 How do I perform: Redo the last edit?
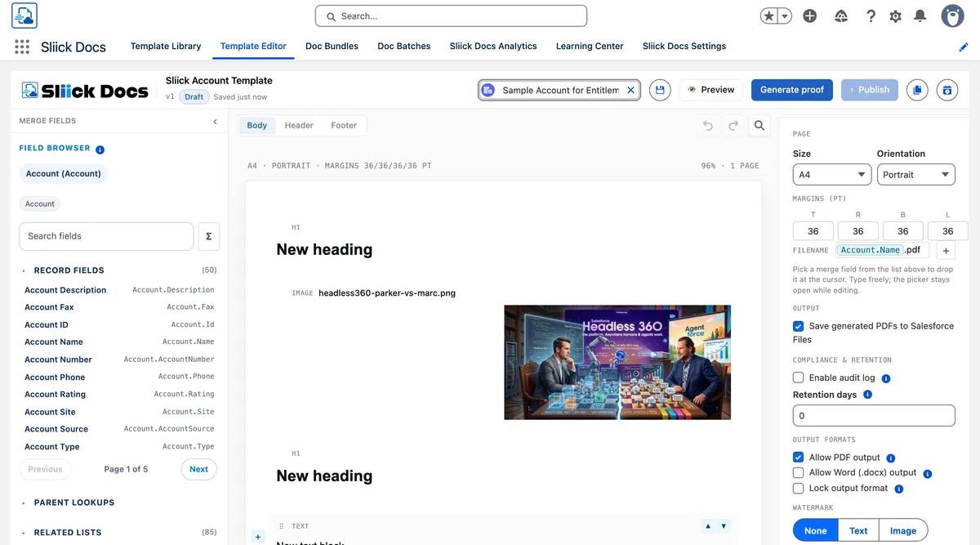click(733, 125)
